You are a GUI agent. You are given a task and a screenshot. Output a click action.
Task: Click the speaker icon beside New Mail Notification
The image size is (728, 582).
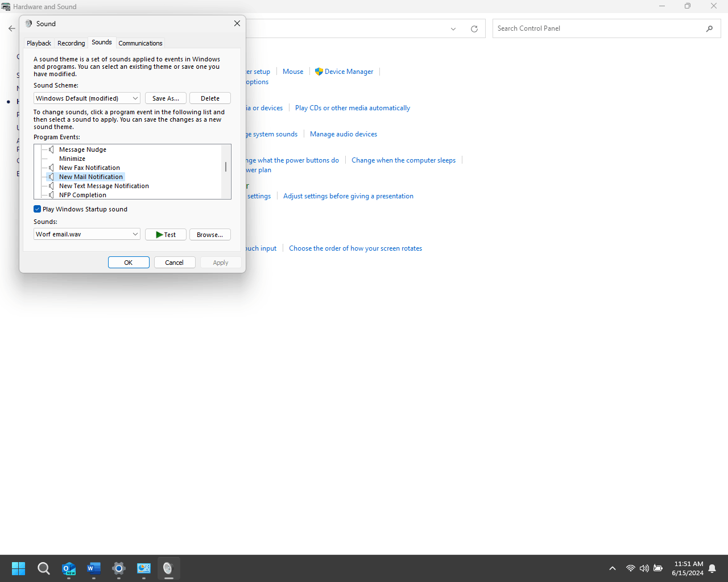pos(51,177)
